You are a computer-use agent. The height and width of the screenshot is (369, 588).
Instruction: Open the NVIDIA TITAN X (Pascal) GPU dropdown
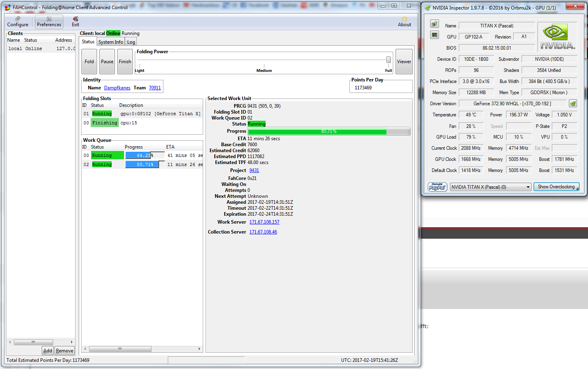(491, 187)
